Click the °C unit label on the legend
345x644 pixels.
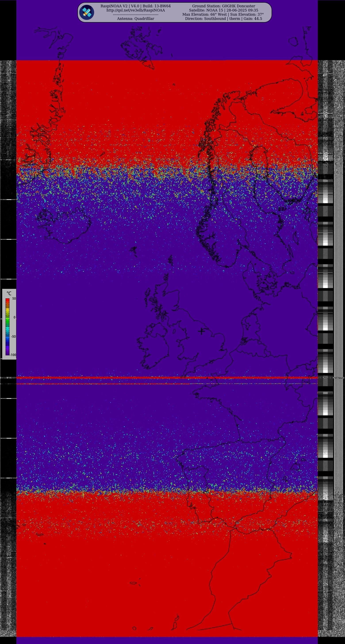(9, 293)
